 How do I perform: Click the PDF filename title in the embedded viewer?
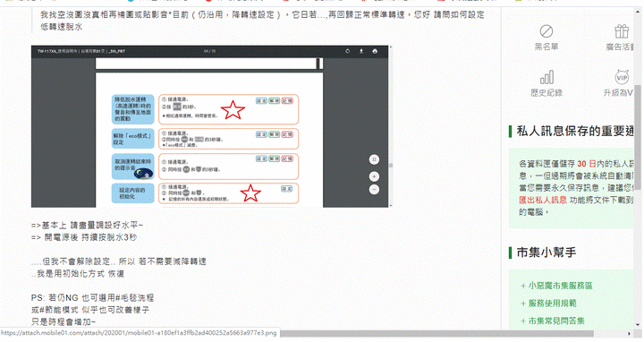tap(81, 51)
